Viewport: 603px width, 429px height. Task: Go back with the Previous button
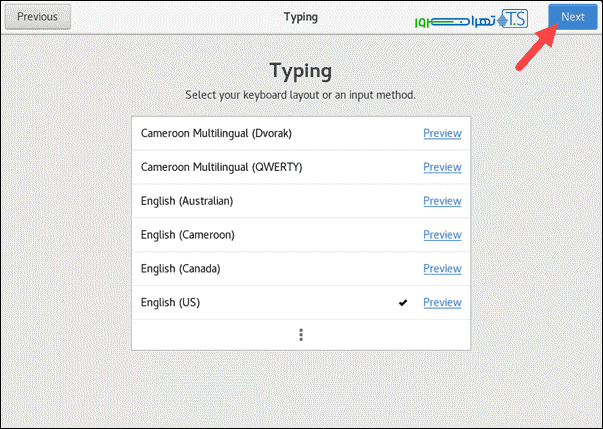pyautogui.click(x=36, y=17)
